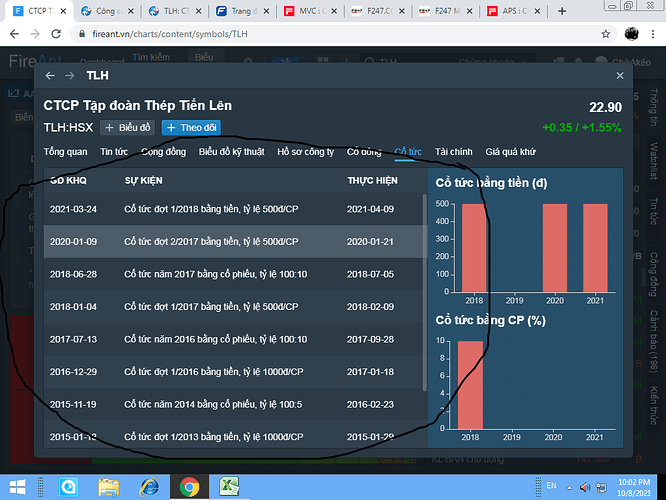
Task: Open the Chrome three-dot menu
Action: point(653,34)
